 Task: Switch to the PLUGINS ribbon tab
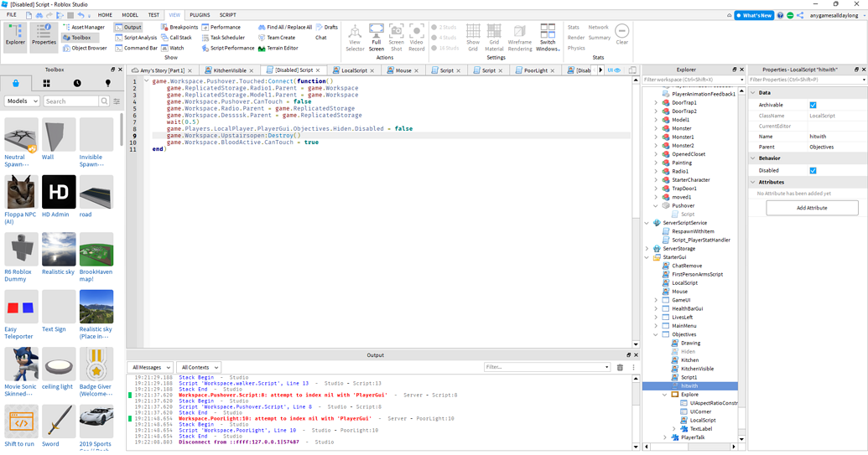tap(200, 15)
